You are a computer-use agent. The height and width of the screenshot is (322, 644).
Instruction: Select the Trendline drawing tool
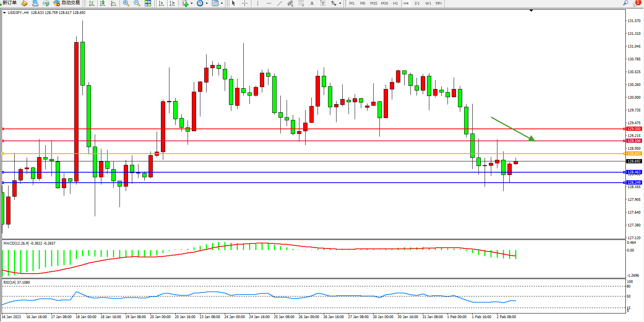tap(280, 3)
